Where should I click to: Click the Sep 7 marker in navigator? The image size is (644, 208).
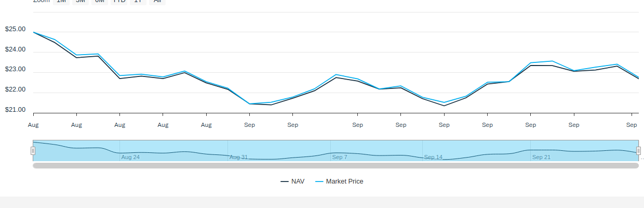pyautogui.click(x=340, y=157)
